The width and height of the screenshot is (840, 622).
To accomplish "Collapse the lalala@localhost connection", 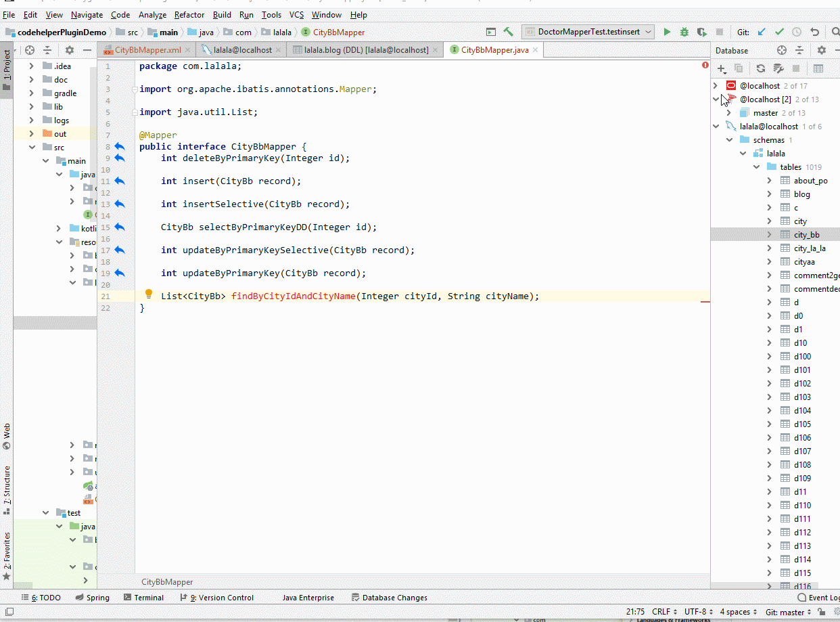I will (716, 126).
